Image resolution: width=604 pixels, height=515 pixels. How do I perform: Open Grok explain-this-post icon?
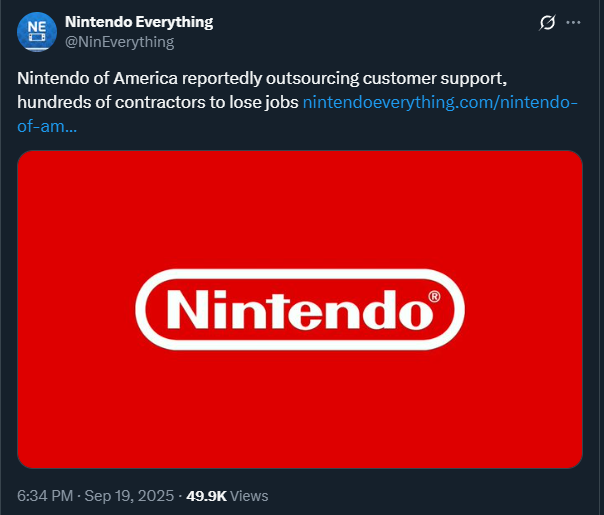tap(547, 23)
